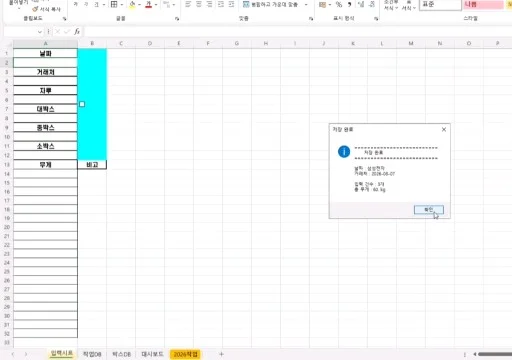Click the fx insert function icon
This screenshot has height=360, width=512.
pos(77,32)
